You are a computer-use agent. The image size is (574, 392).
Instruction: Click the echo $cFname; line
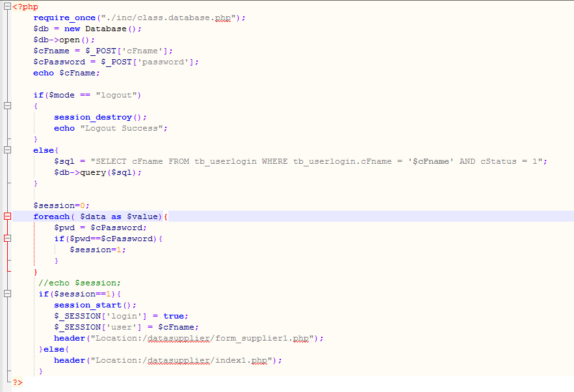66,73
